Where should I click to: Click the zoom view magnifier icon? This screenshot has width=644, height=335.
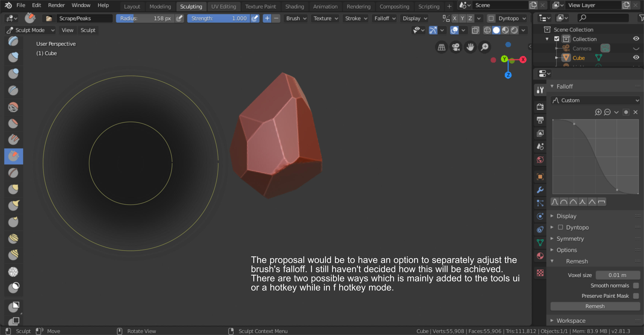coord(485,47)
